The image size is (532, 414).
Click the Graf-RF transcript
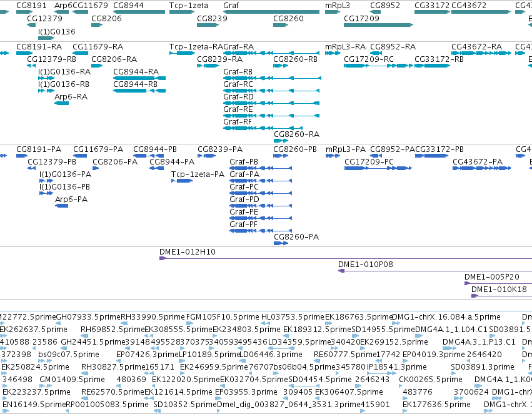[263, 128]
